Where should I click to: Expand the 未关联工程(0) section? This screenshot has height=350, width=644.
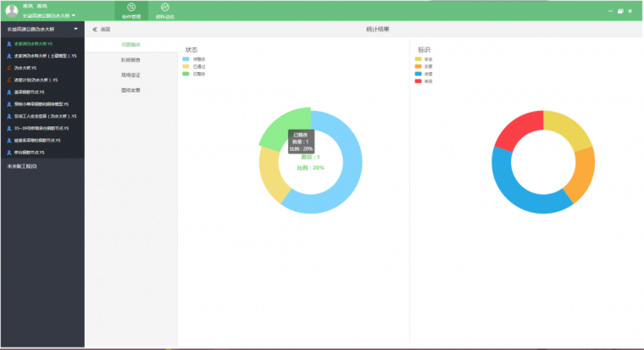[x=22, y=166]
